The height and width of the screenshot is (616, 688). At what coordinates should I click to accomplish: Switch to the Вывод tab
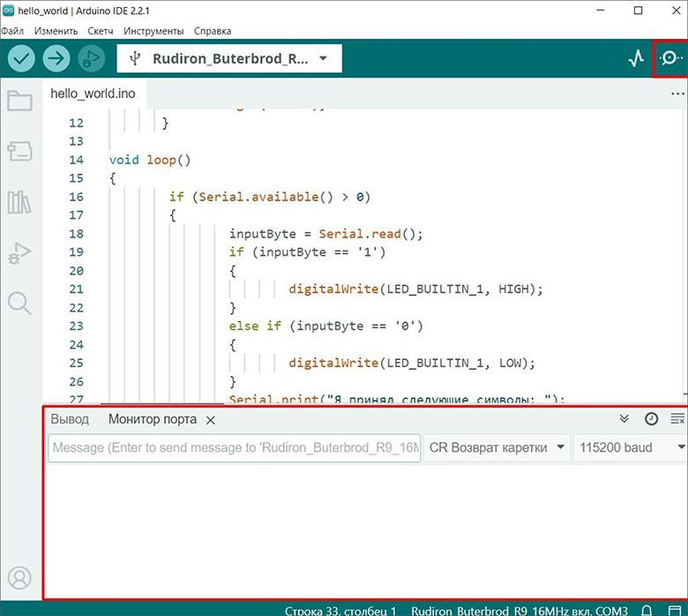(x=70, y=419)
